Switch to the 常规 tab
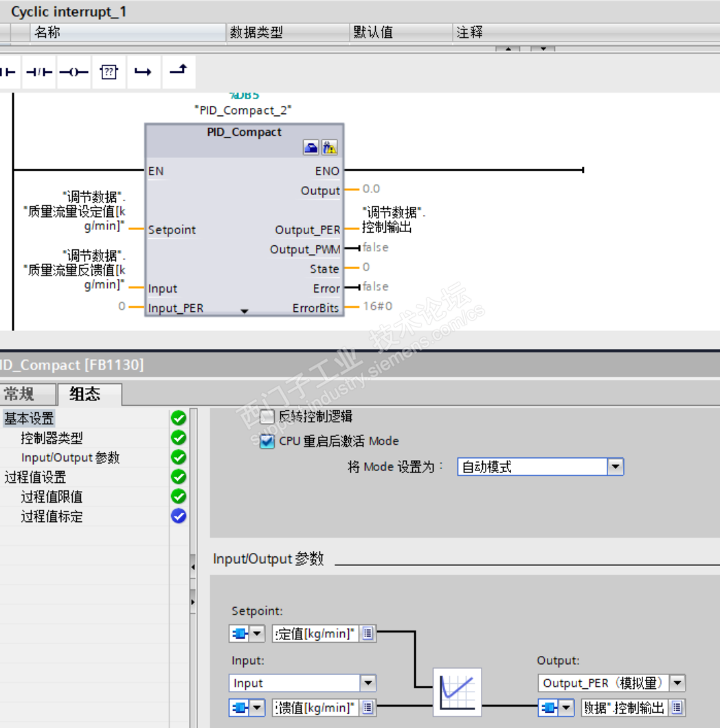Viewport: 720px width, 728px height. point(28,394)
